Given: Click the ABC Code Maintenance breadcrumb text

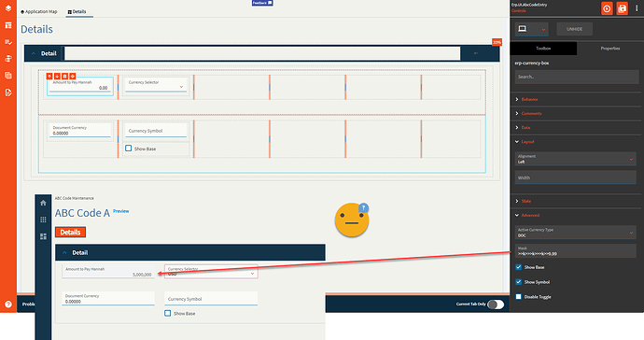Looking at the screenshot, I should [x=75, y=198].
